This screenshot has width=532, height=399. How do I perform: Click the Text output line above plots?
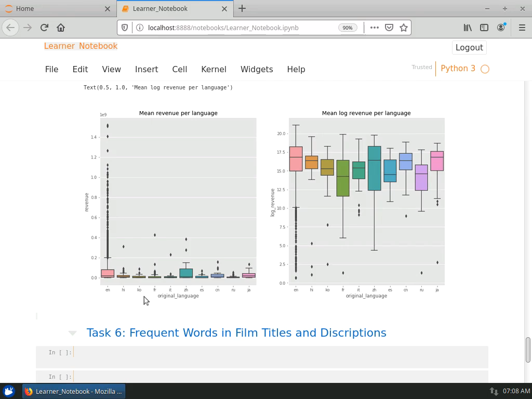(x=158, y=87)
